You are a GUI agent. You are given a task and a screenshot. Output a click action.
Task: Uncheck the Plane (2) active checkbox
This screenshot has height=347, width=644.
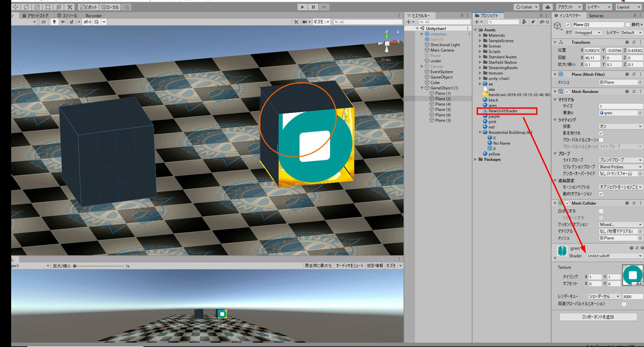point(568,25)
